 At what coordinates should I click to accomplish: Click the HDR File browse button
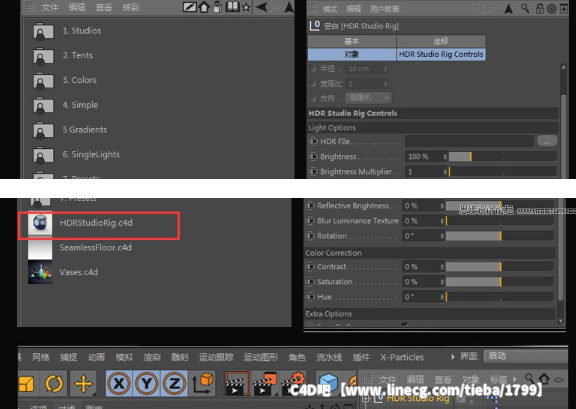(x=547, y=141)
